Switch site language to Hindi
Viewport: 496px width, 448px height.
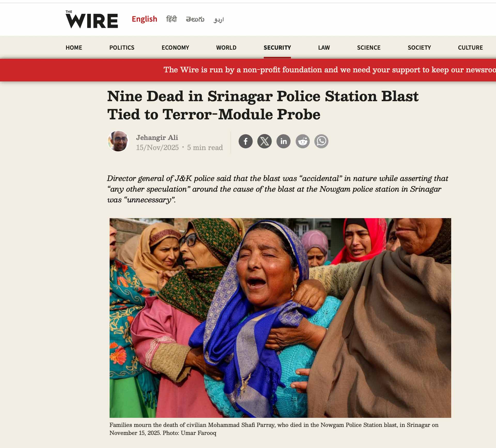coord(171,19)
